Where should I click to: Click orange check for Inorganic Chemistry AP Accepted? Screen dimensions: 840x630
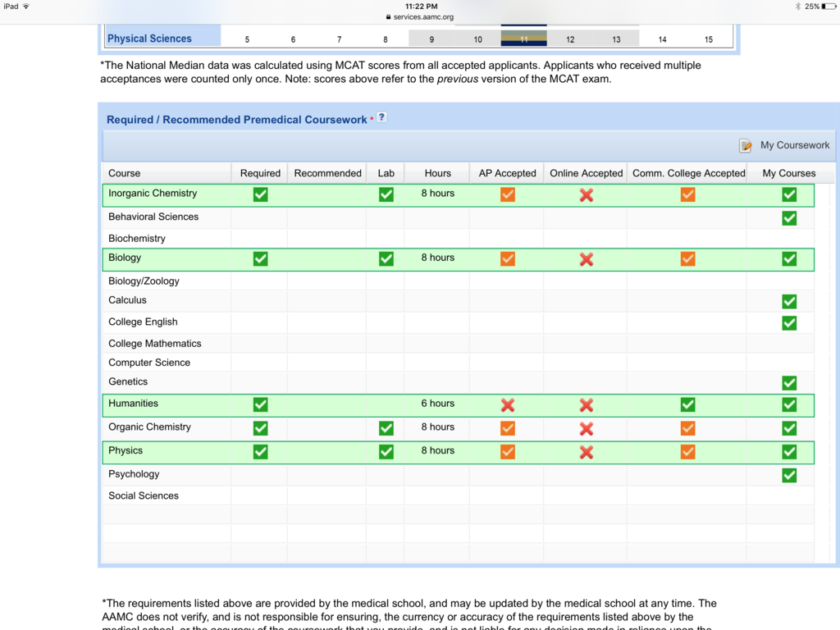508,194
